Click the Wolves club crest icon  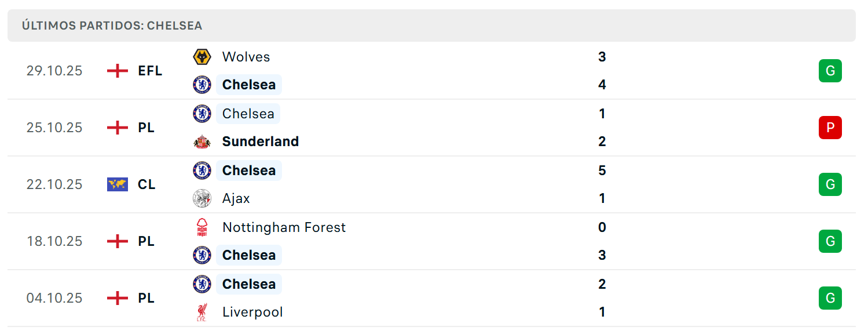(x=202, y=57)
